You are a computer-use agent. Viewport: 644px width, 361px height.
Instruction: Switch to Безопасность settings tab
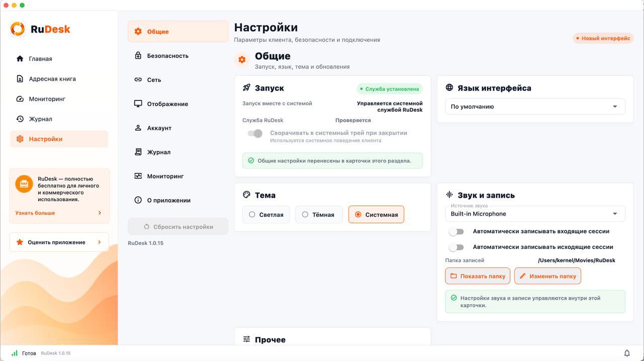178,55
